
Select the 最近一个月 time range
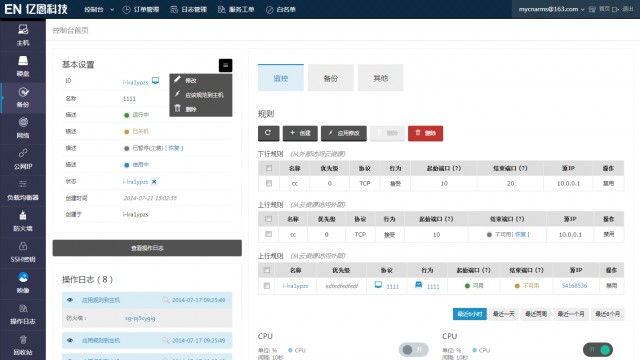click(571, 314)
